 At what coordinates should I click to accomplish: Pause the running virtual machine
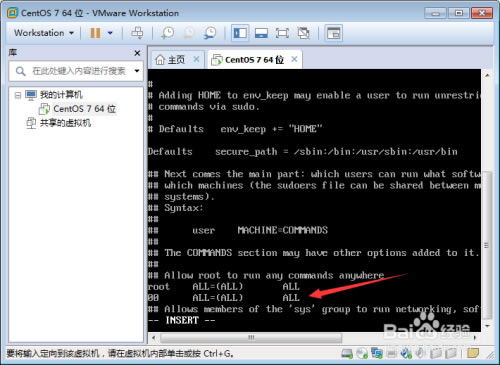[x=95, y=33]
